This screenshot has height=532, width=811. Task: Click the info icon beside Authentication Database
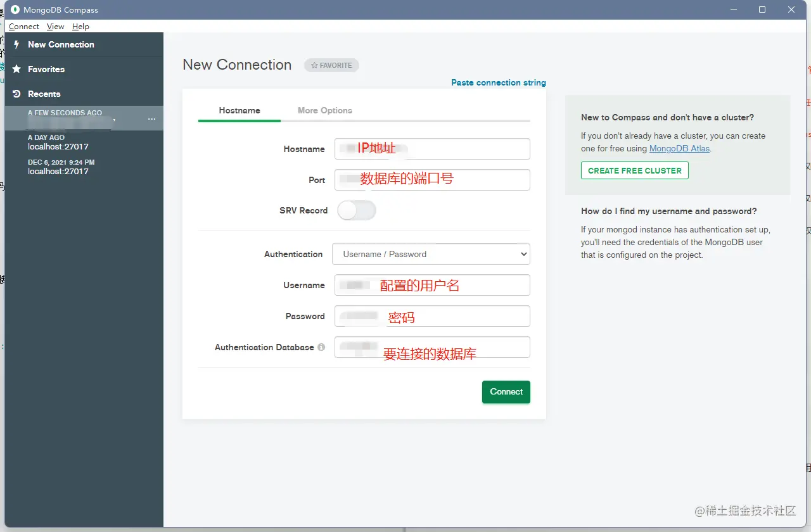321,347
